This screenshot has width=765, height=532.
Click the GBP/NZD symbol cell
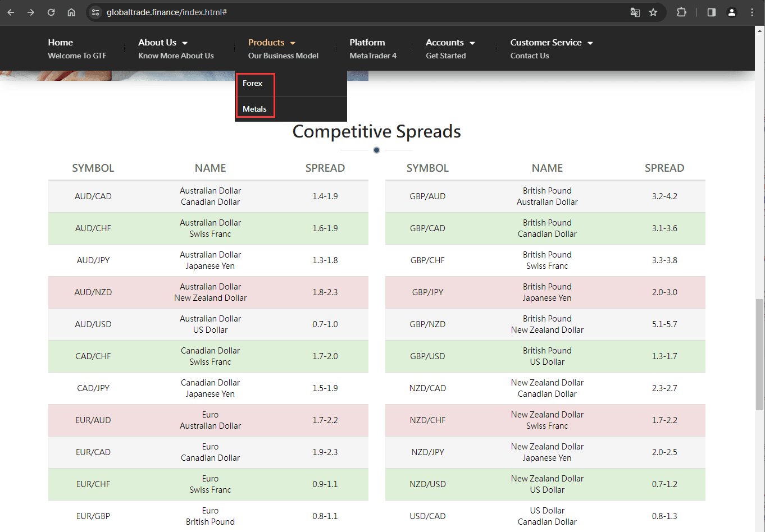click(x=427, y=324)
